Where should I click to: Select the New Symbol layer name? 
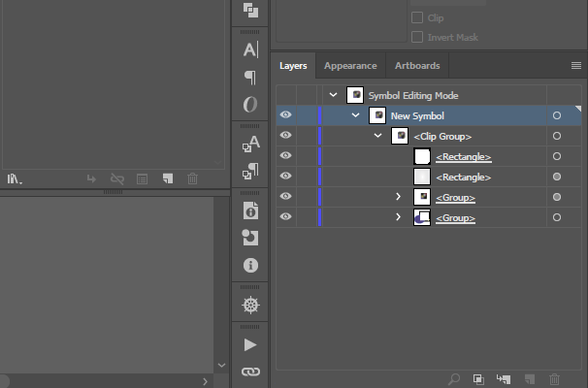click(x=417, y=115)
